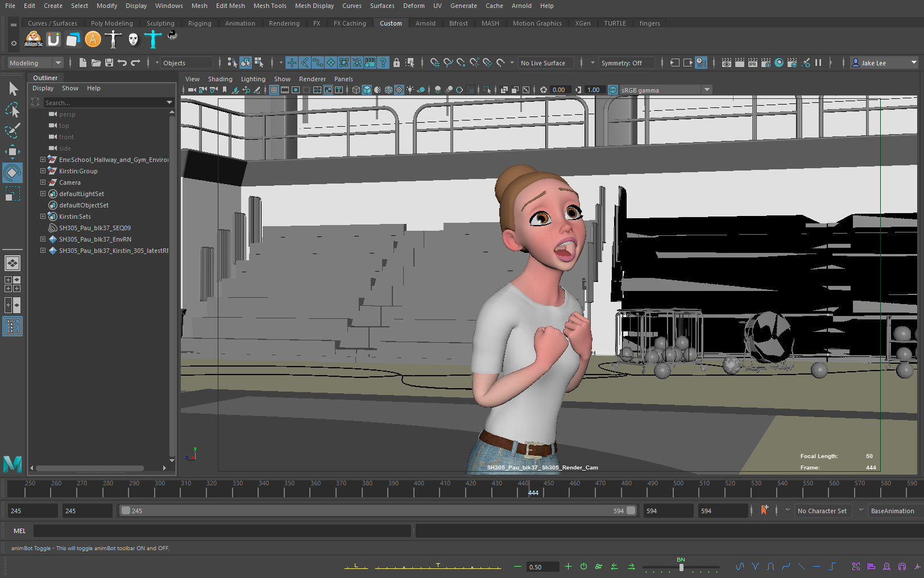
Task: Open the AnimSchool Picker from the shelf
Action: 33,39
